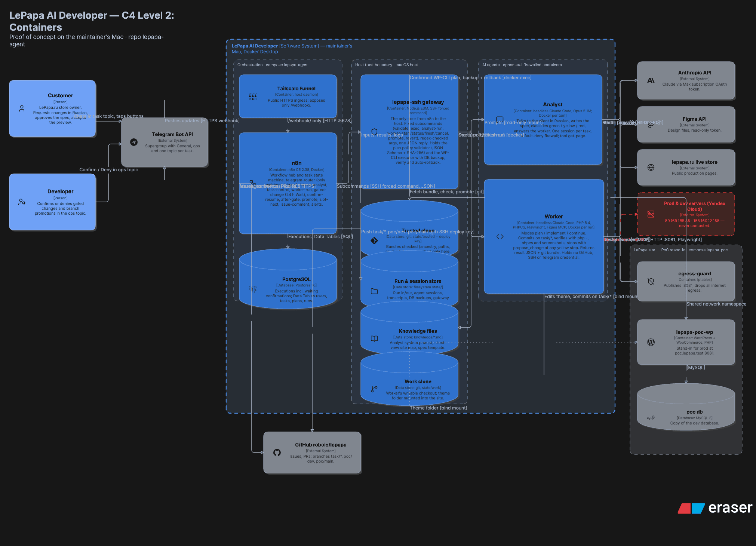Select the Analyst container title

click(x=553, y=104)
